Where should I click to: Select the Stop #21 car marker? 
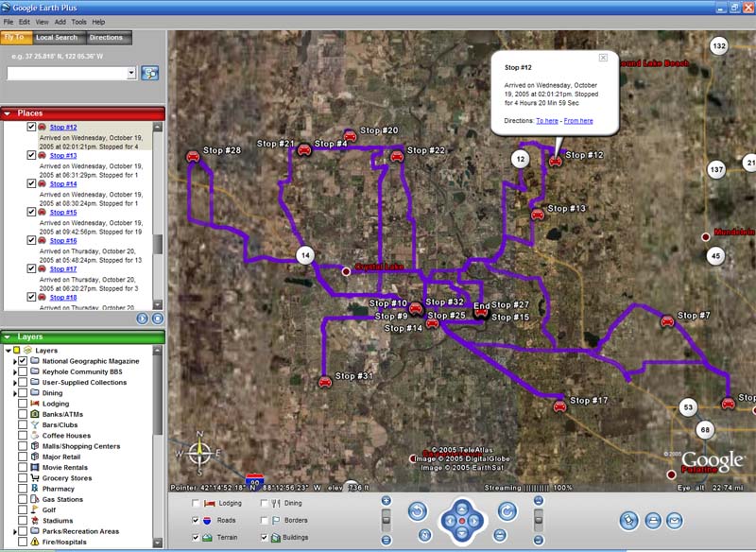(x=303, y=149)
